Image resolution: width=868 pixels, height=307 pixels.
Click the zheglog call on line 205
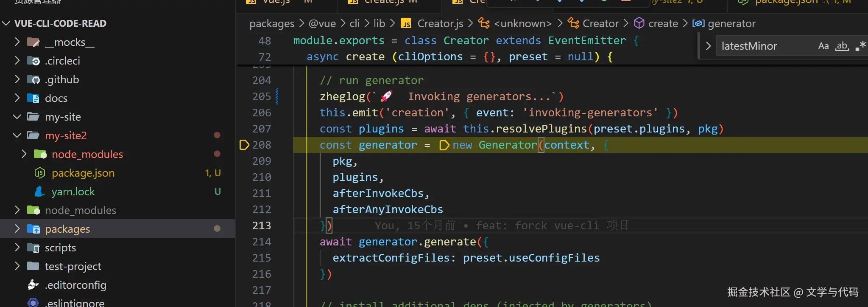click(342, 96)
